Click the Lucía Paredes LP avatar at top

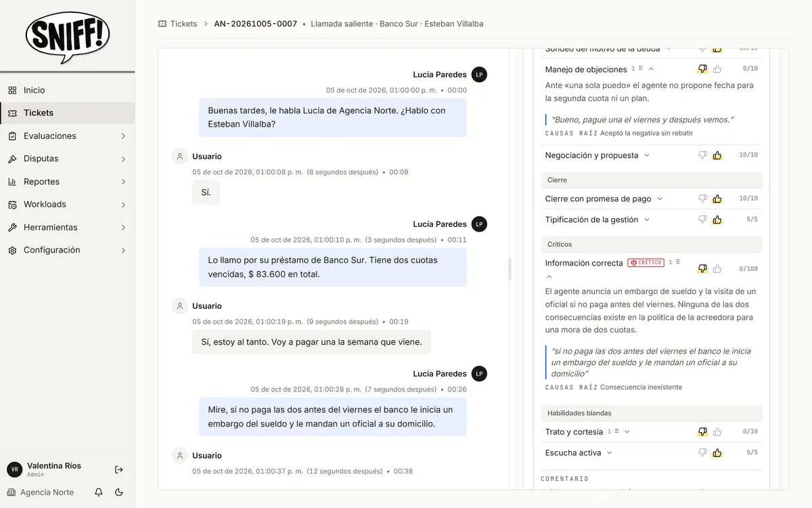[479, 75]
